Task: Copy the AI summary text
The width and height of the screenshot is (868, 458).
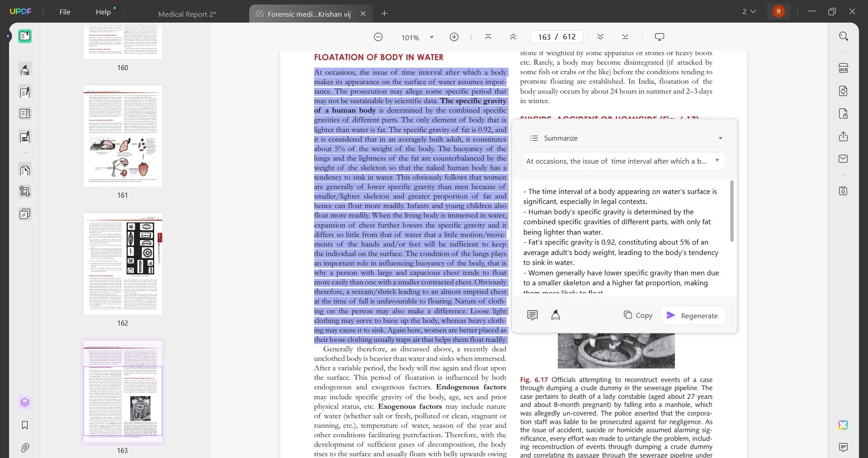Action: tap(638, 315)
